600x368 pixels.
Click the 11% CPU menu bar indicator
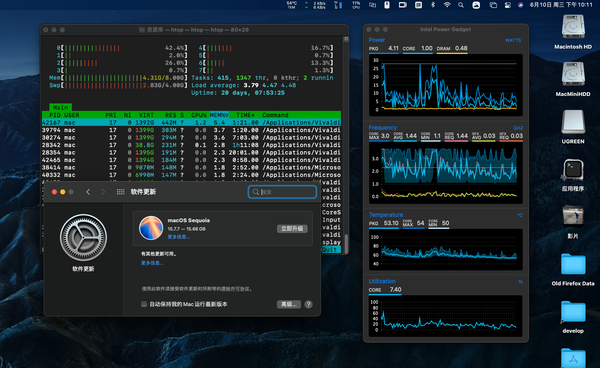click(x=356, y=5)
